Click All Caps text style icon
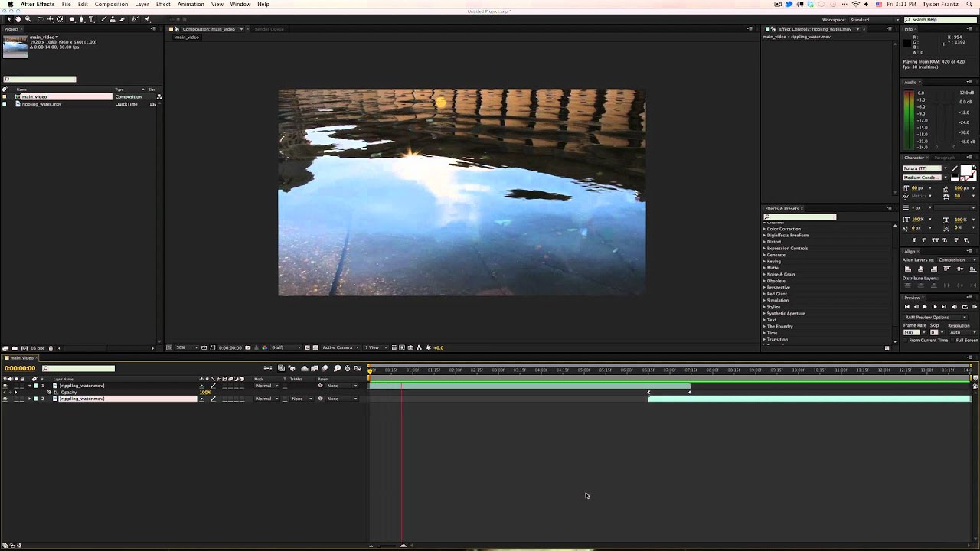The height and width of the screenshot is (551, 980). click(x=935, y=240)
